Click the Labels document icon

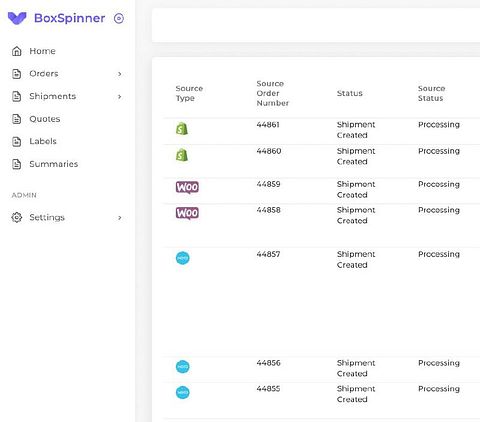[17, 141]
